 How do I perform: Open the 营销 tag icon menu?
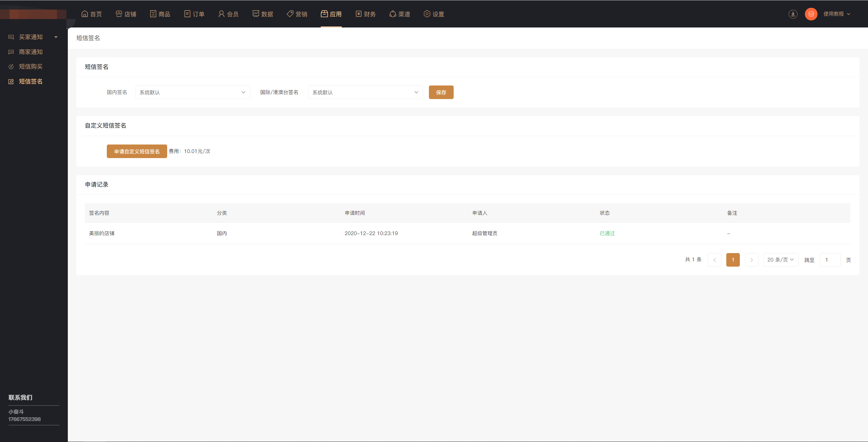[297, 14]
